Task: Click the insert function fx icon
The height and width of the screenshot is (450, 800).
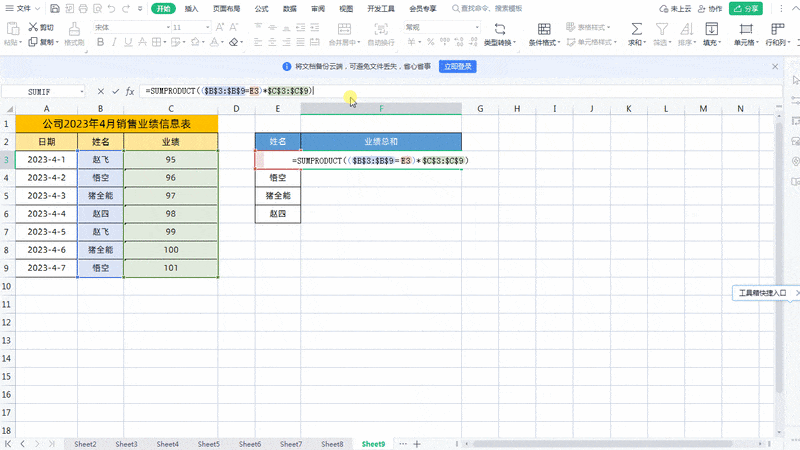Action: point(130,91)
